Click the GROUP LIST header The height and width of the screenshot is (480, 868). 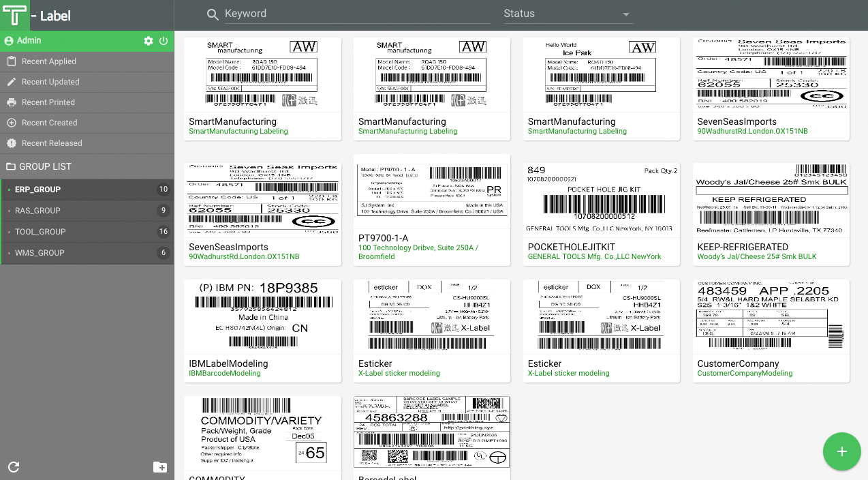coord(87,166)
